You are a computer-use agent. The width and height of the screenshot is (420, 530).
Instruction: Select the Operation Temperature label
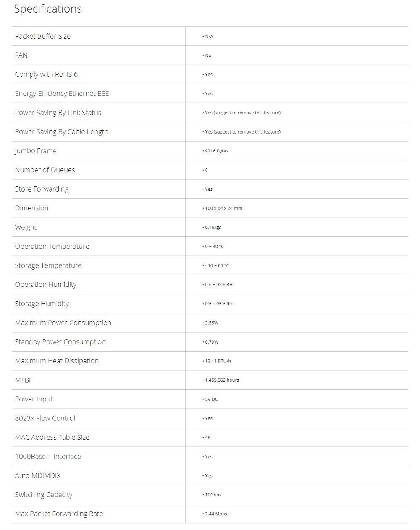point(52,247)
